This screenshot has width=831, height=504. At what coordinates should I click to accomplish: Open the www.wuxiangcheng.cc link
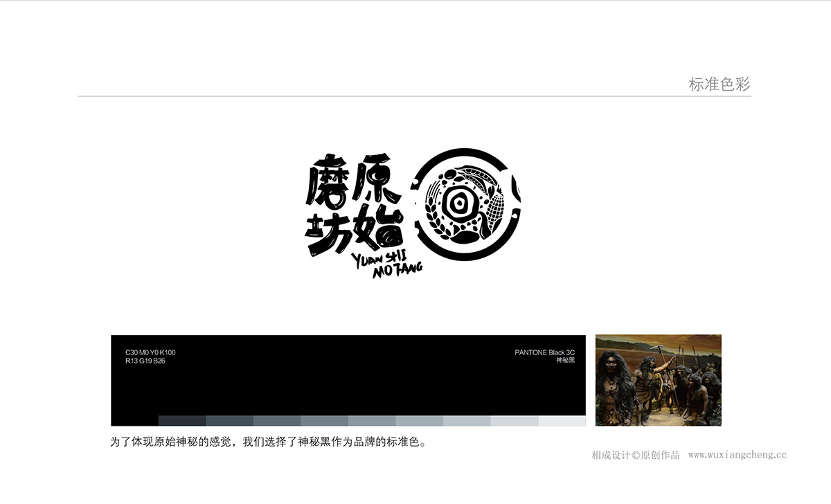pos(738,456)
